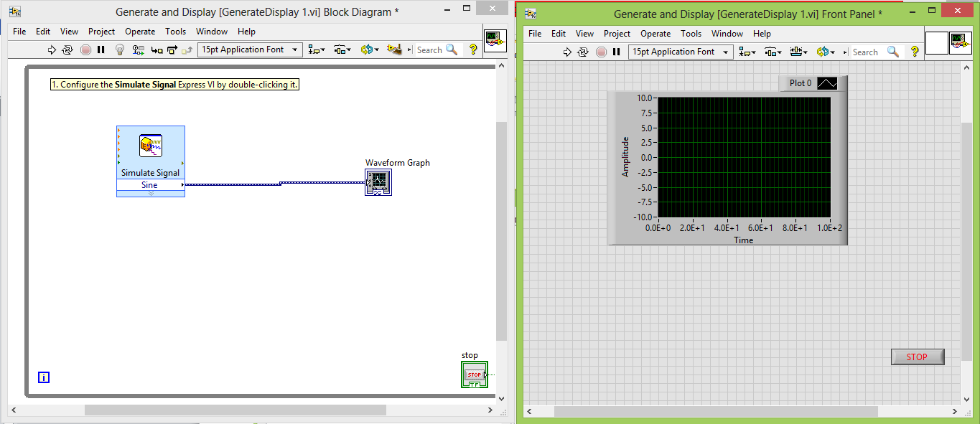Open File menu in Block Diagram window
Screen dimensions: 980x424
pos(19,32)
